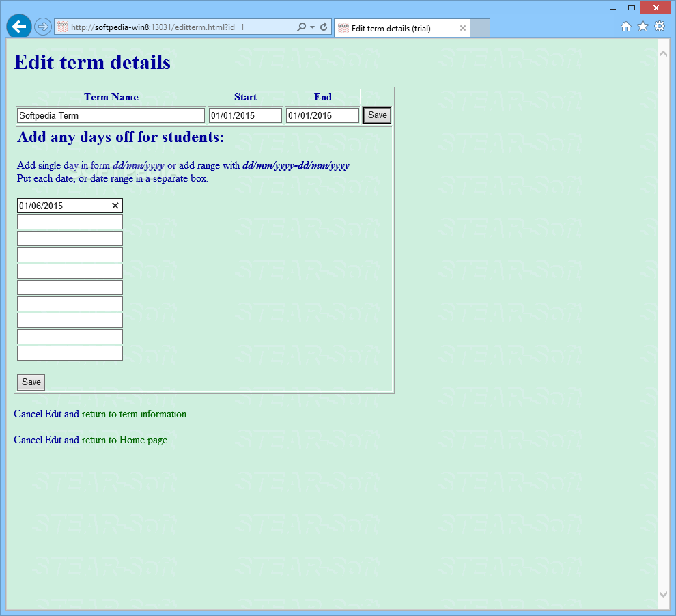Image resolution: width=676 pixels, height=616 pixels.
Task: Click the last day-off input box
Action: [x=70, y=353]
